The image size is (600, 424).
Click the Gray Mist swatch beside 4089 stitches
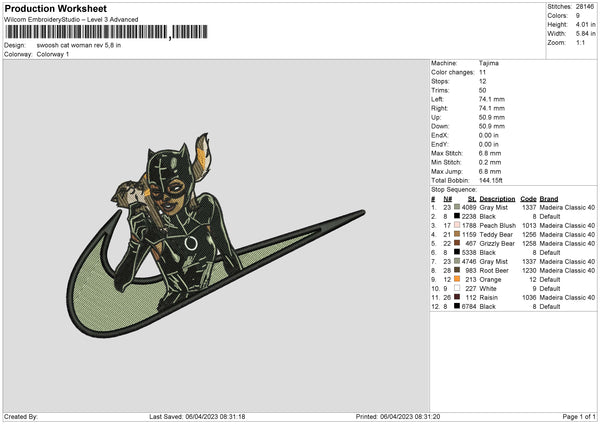tap(457, 207)
